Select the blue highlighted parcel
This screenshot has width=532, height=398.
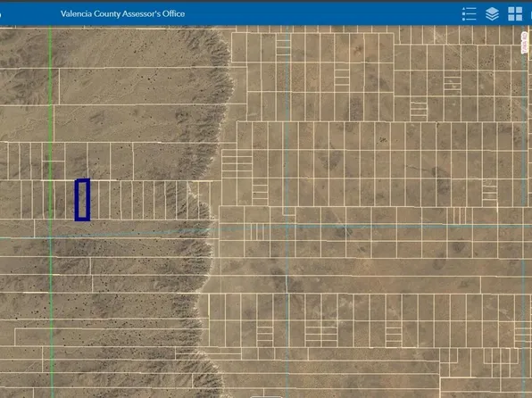click(82, 200)
